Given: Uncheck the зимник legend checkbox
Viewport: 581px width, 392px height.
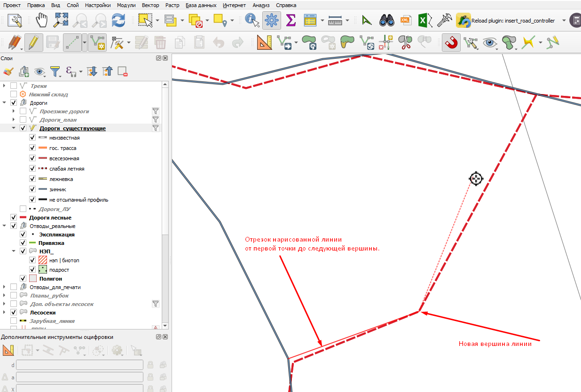Looking at the screenshot, I should pyautogui.click(x=32, y=189).
